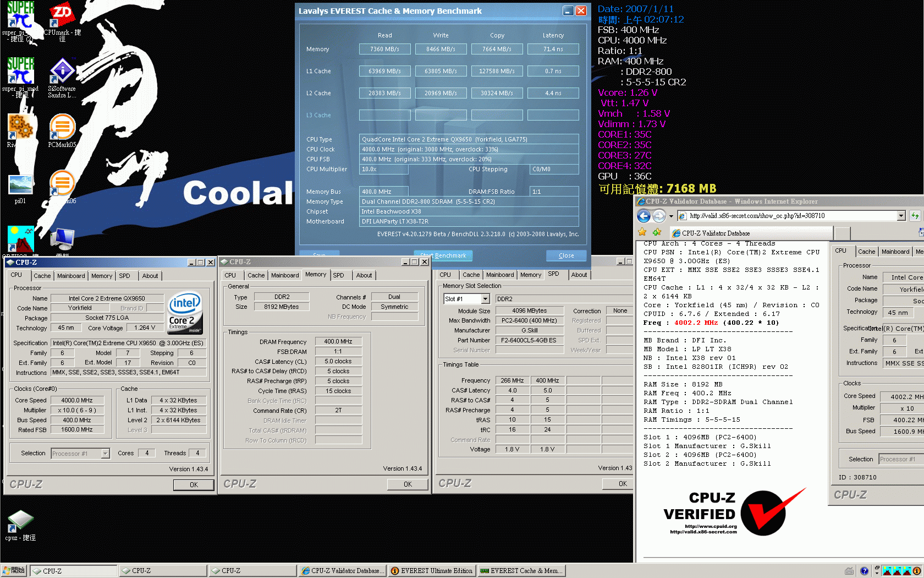Click OK in the first CPU-Z window
Screen dimensions: 924x578
[194, 484]
